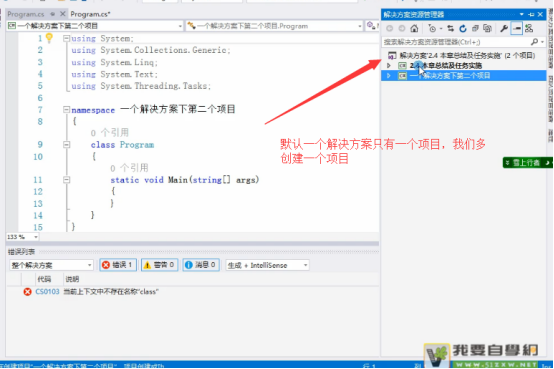Open the arrow beside the pending changes filter
554x369 pixels.
click(x=441, y=29)
